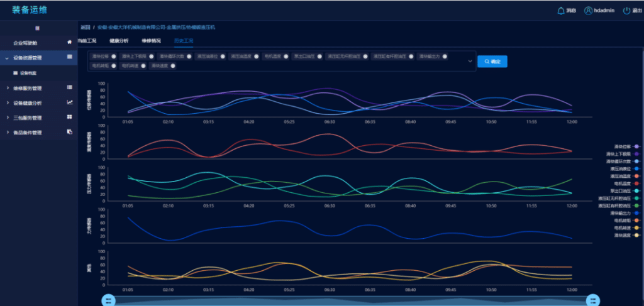Viewport: 644px width, 306px height.
Task: Remove the 滑块位移 tag from the selector
Action: click(114, 57)
